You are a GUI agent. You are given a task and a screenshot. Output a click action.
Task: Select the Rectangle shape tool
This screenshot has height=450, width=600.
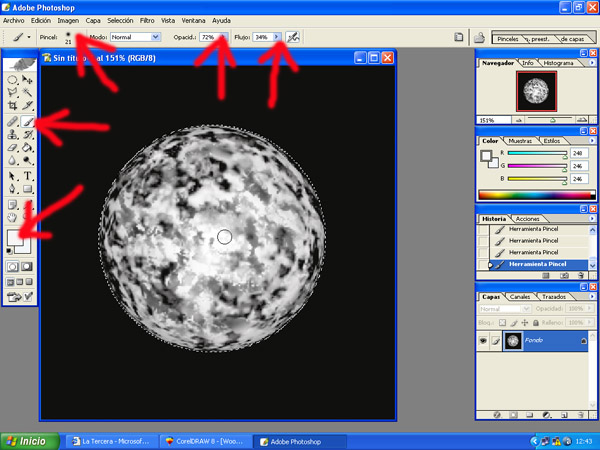coord(27,189)
